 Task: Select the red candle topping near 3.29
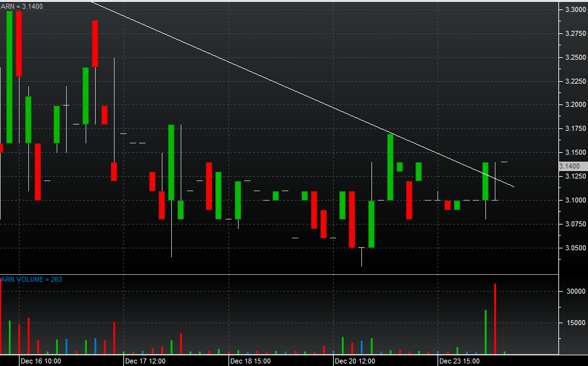[x=95, y=43]
